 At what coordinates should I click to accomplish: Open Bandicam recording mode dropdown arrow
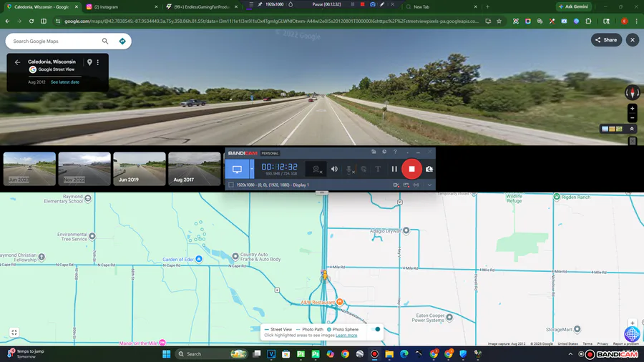tap(252, 169)
